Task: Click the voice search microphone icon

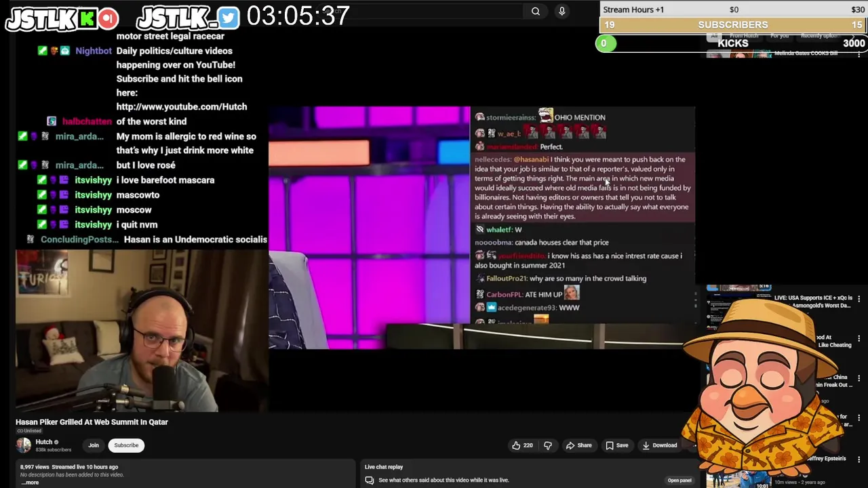Action: coord(561,11)
